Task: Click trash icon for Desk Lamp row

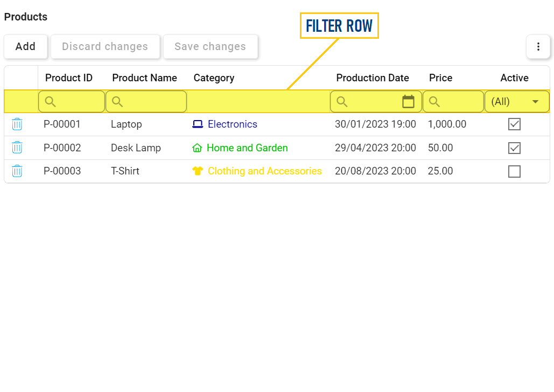Action: [x=17, y=148]
